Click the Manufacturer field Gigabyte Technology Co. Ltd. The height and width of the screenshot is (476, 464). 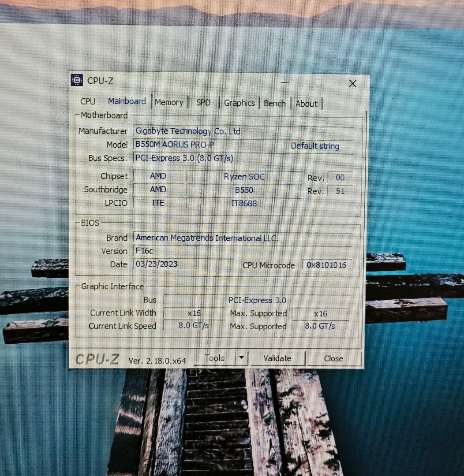[x=243, y=131]
